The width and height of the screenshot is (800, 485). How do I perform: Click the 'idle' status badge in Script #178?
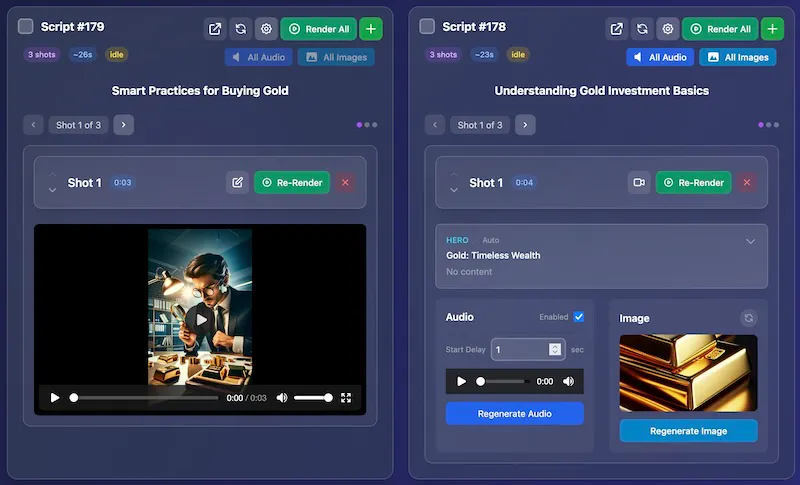point(518,55)
